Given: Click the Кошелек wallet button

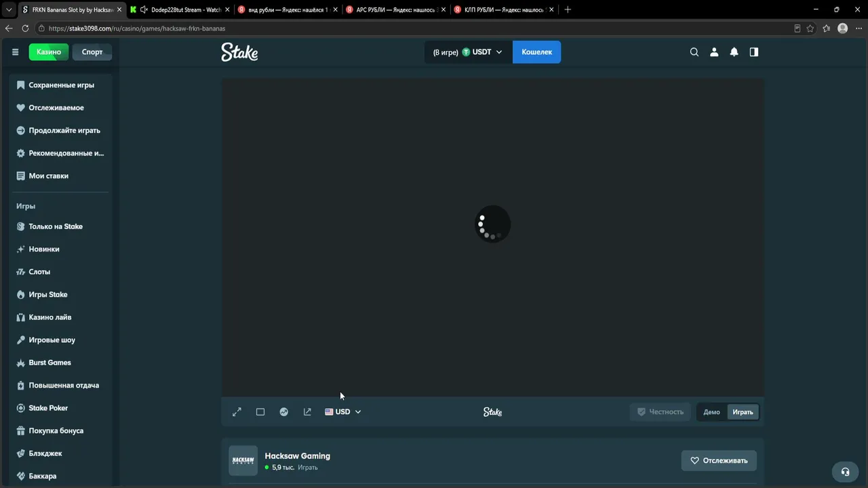Looking at the screenshot, I should 536,52.
